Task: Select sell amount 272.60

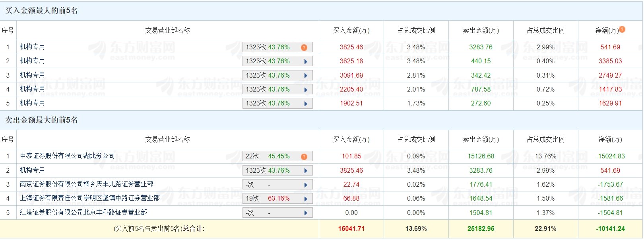Action: coord(481,103)
